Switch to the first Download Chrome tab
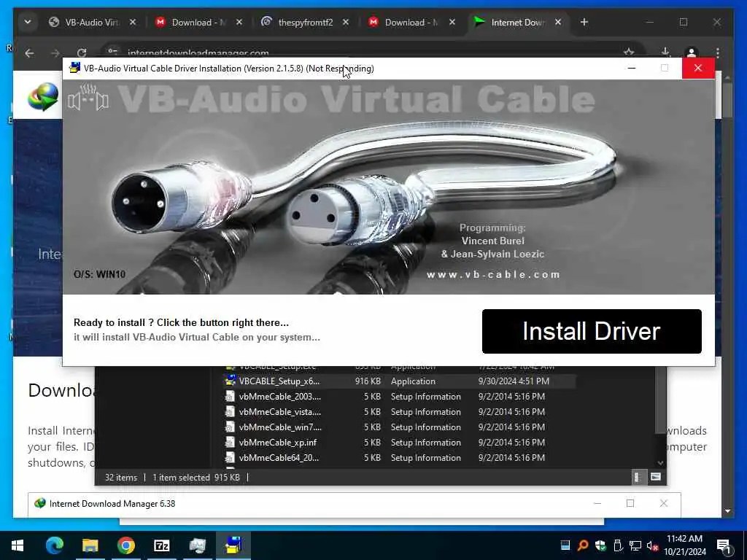747x560 pixels. point(198,23)
